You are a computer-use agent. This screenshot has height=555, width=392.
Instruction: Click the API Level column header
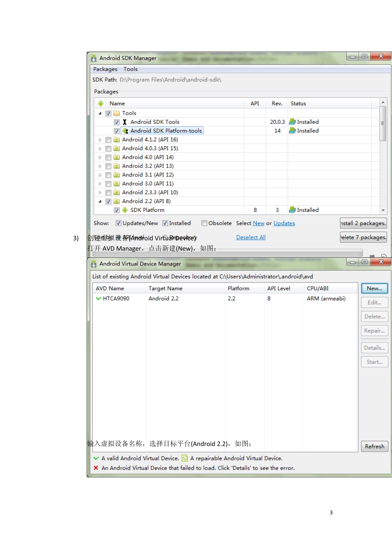[284, 288]
